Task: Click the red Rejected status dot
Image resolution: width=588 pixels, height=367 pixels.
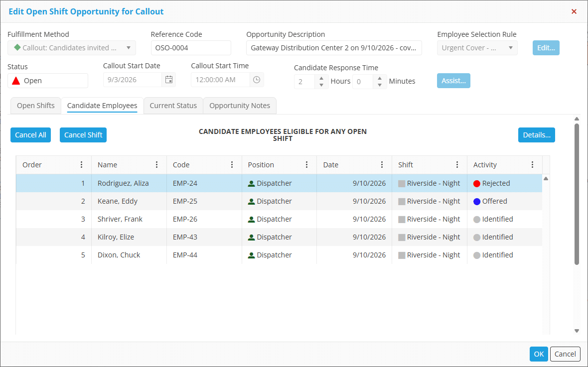Action: coord(476,183)
